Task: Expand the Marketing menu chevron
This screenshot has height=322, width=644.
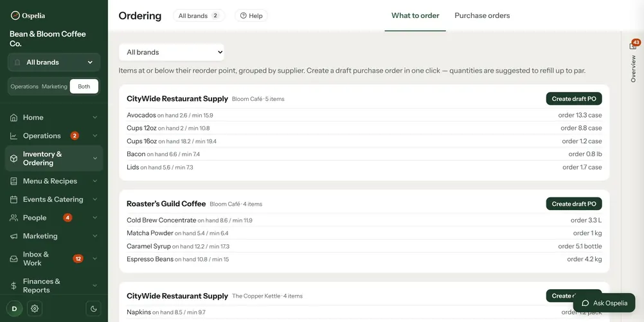Action: (x=95, y=236)
